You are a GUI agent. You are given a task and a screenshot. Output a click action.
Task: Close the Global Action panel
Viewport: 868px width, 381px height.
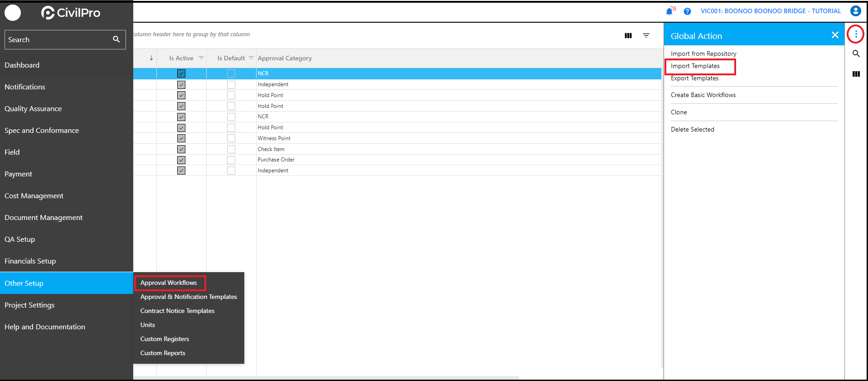click(x=834, y=35)
